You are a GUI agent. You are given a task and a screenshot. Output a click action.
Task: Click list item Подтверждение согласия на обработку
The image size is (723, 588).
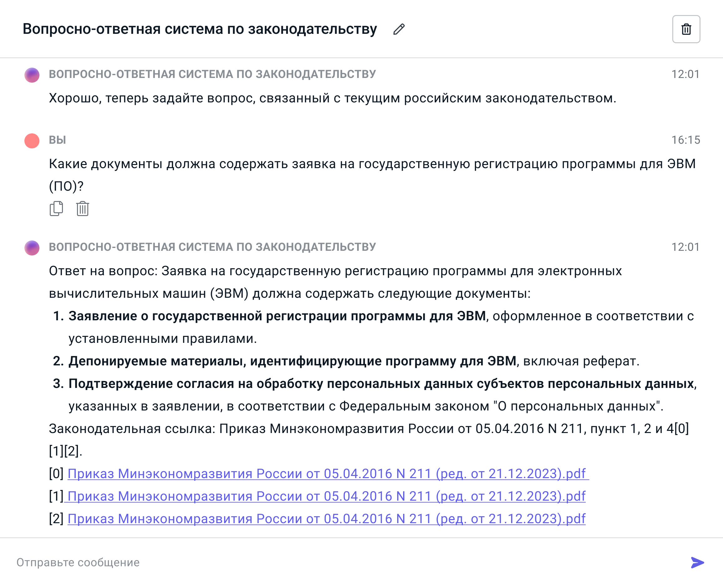(x=381, y=384)
